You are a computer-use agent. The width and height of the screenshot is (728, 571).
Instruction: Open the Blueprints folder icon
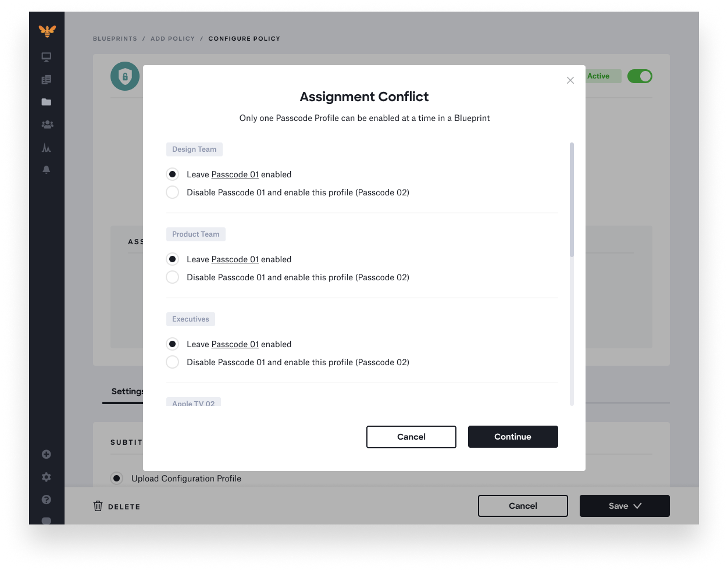pos(47,102)
